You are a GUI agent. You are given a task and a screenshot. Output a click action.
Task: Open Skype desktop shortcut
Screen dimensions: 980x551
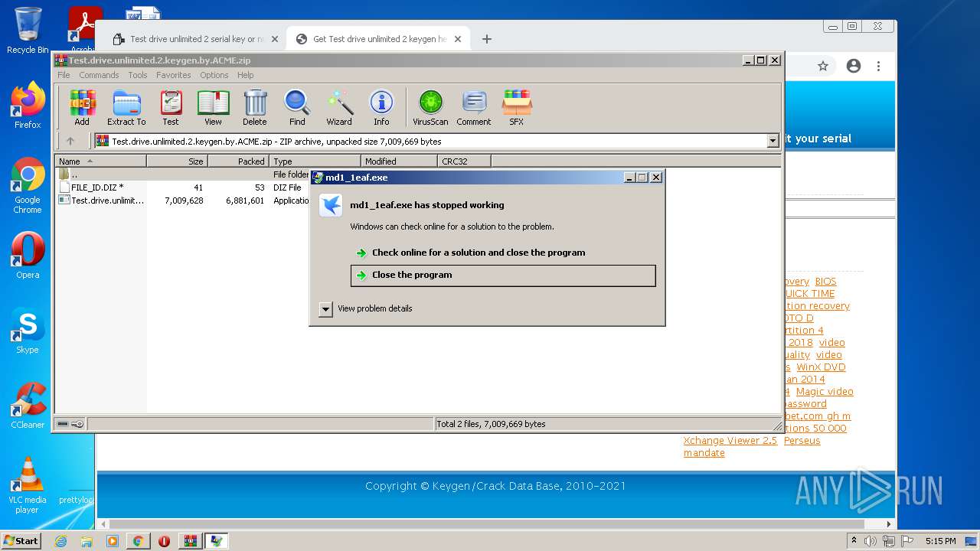[28, 331]
